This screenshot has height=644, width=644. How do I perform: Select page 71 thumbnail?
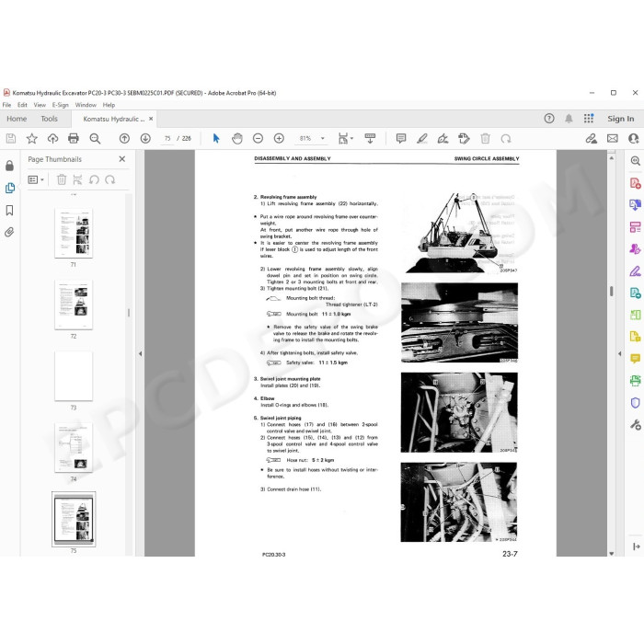(74, 234)
